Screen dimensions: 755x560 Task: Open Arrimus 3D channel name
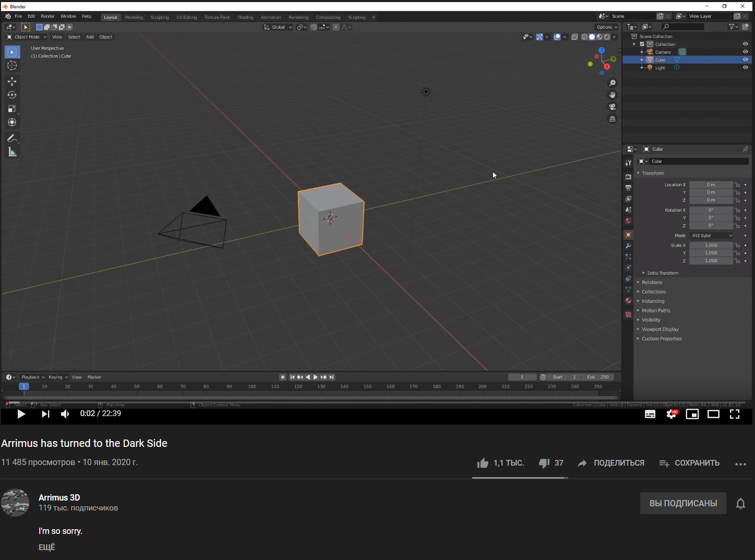pyautogui.click(x=59, y=497)
